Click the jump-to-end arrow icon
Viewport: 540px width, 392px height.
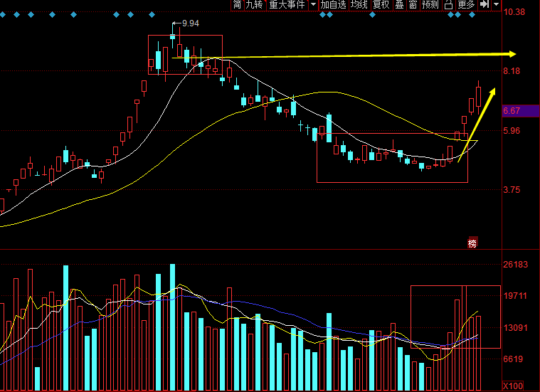click(x=485, y=5)
